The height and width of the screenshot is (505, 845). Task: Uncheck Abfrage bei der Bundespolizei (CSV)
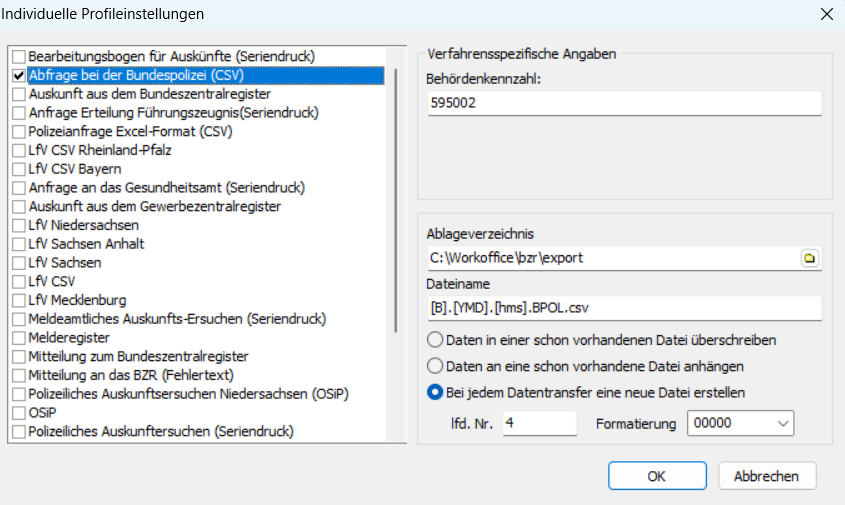[x=19, y=75]
